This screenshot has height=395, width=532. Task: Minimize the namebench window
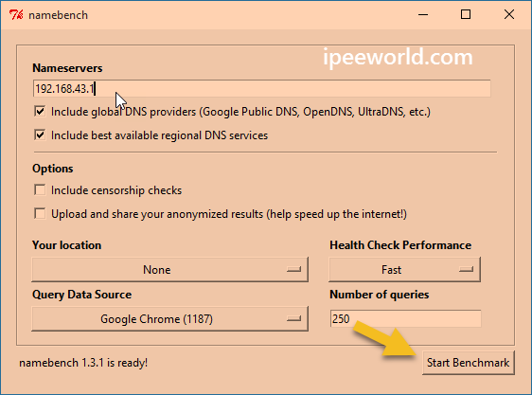click(423, 14)
